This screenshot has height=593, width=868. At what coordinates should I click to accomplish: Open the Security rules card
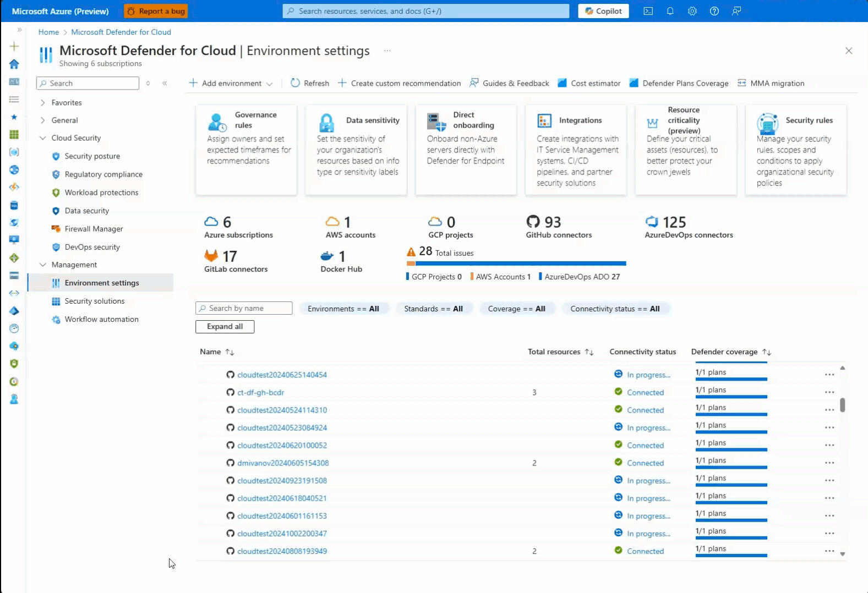click(796, 150)
